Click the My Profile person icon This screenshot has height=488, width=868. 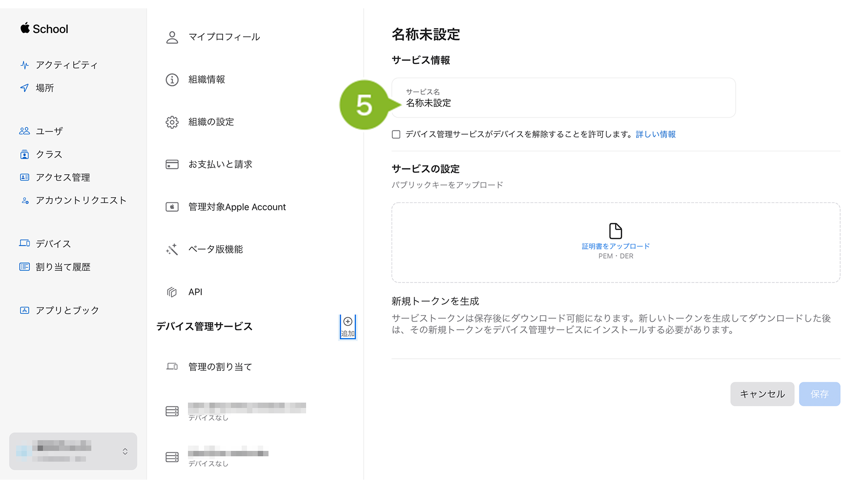coord(172,38)
